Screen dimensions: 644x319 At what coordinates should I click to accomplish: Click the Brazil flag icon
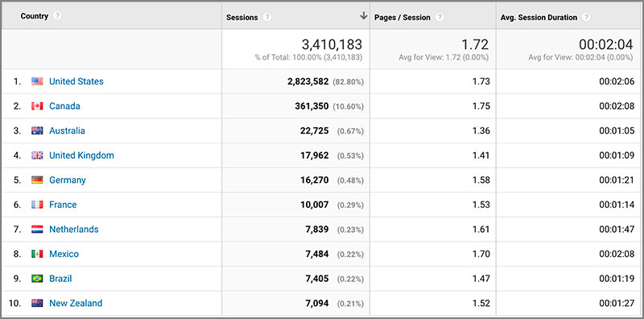coord(37,279)
